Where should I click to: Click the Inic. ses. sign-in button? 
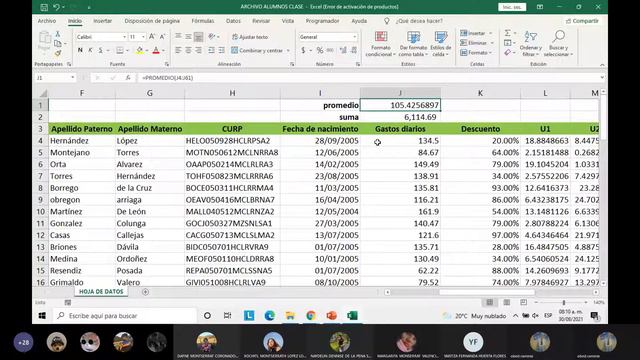512,7
